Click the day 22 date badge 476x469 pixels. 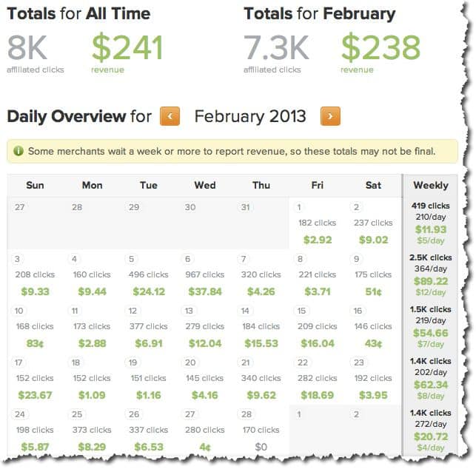tap(301, 362)
